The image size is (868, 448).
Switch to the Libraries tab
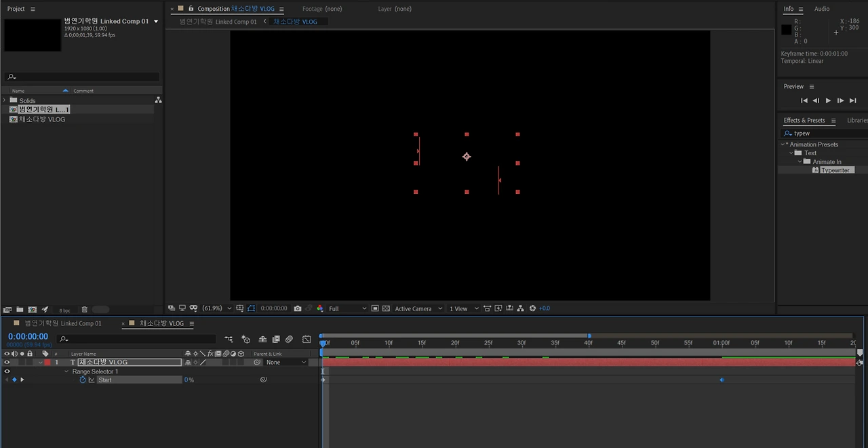857,120
